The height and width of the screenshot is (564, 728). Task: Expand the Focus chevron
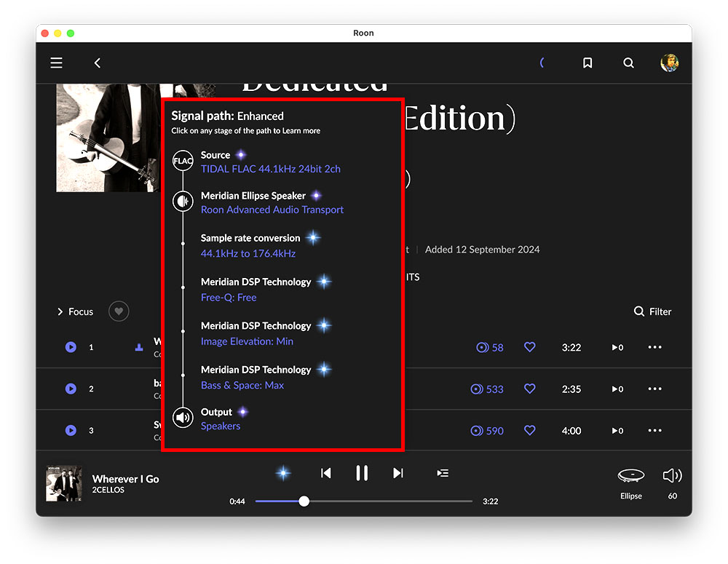point(60,311)
